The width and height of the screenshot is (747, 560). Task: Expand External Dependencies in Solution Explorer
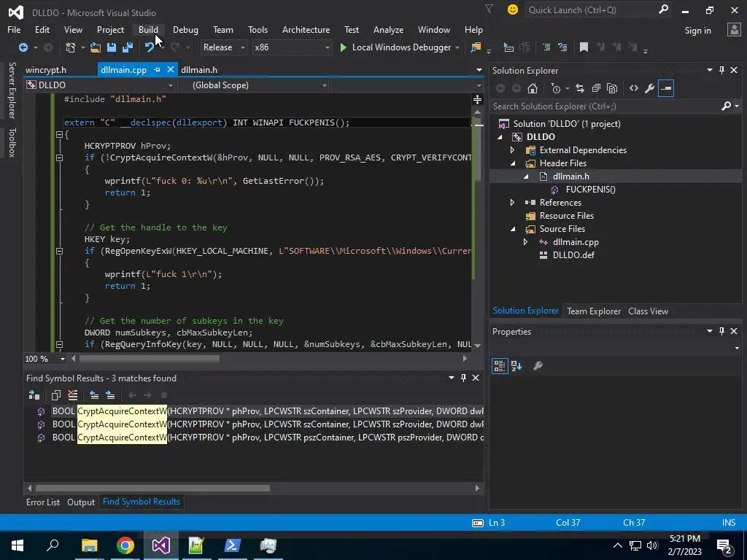(x=513, y=150)
